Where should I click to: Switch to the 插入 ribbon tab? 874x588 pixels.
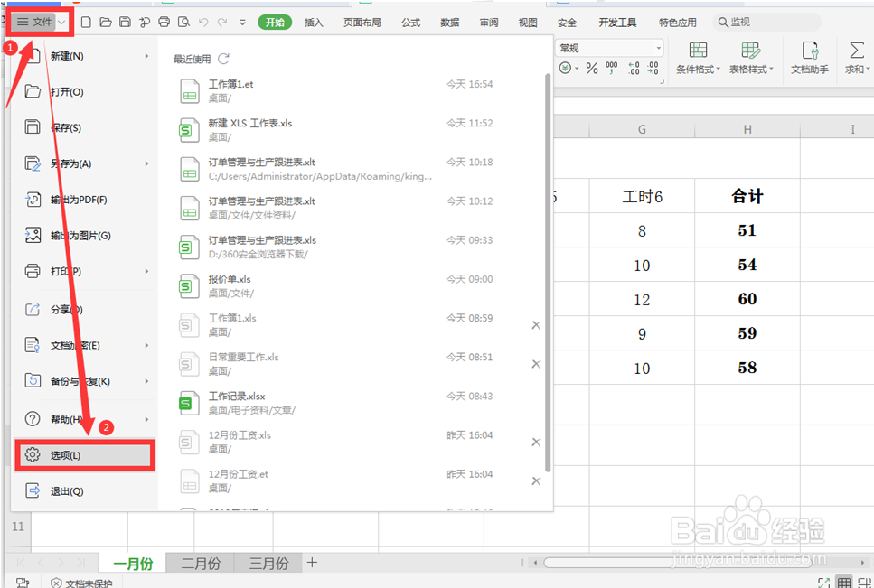[x=314, y=23]
